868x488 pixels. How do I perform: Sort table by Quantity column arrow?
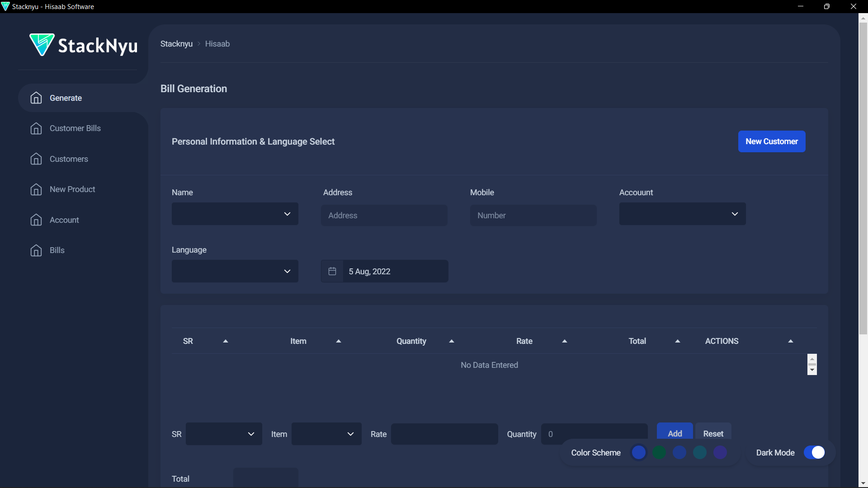click(x=451, y=341)
